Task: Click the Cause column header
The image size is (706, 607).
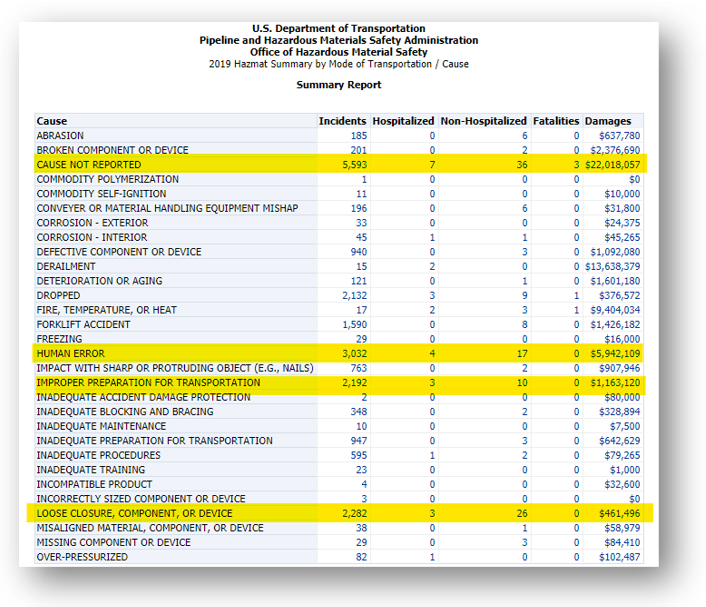Action: click(52, 121)
